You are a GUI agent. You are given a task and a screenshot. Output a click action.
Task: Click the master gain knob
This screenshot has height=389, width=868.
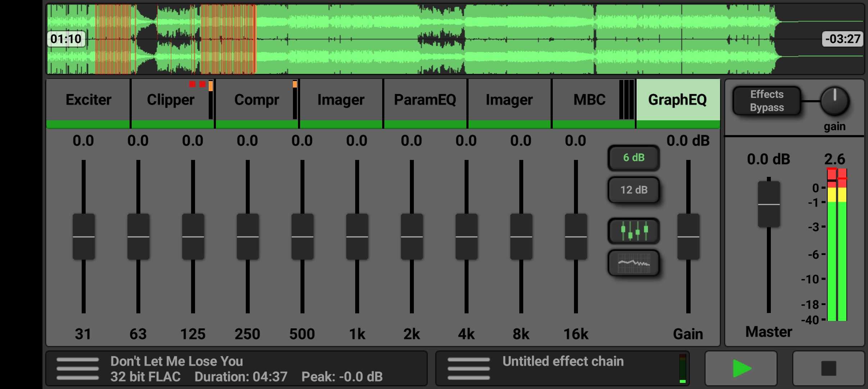tap(835, 101)
